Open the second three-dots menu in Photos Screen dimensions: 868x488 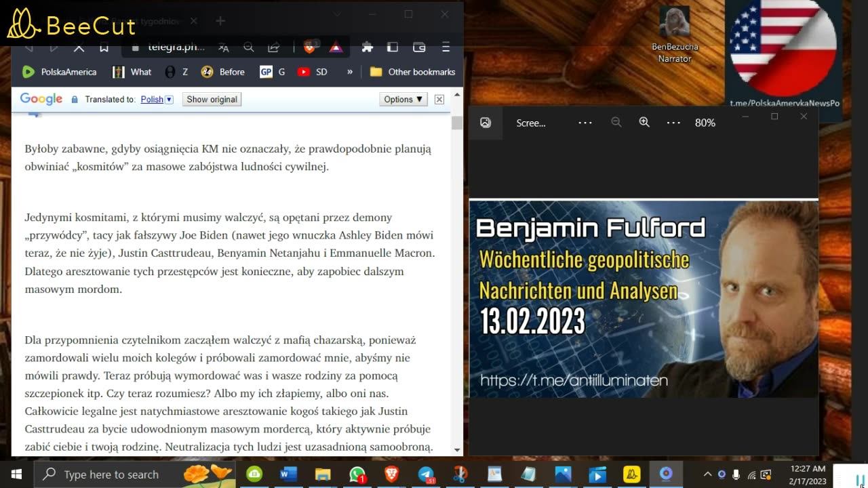pos(673,123)
